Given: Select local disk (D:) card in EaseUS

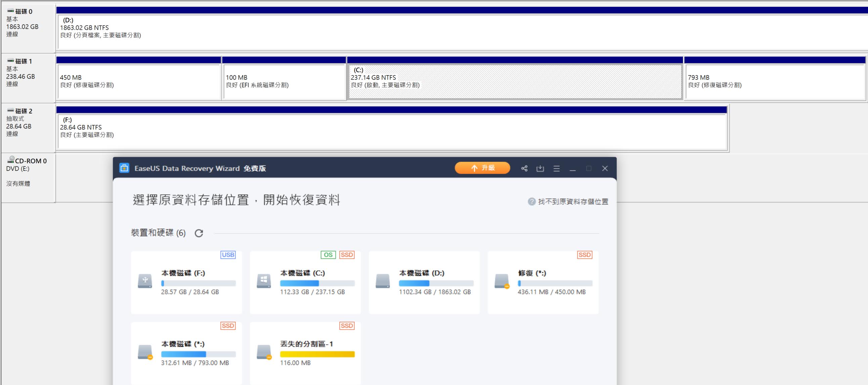Looking at the screenshot, I should click(424, 282).
